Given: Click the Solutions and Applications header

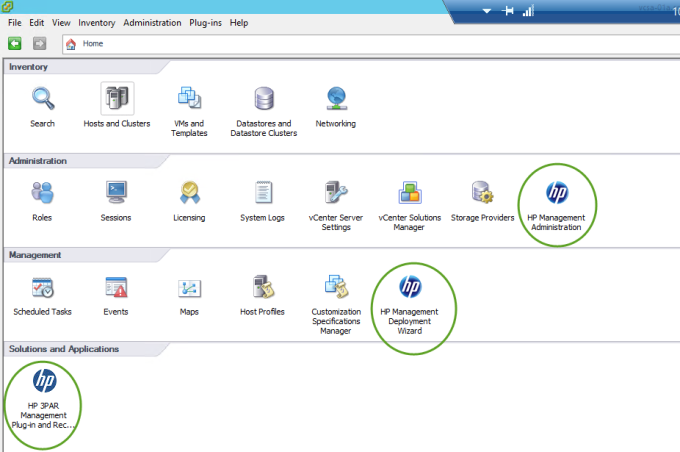Looking at the screenshot, I should (x=64, y=349).
